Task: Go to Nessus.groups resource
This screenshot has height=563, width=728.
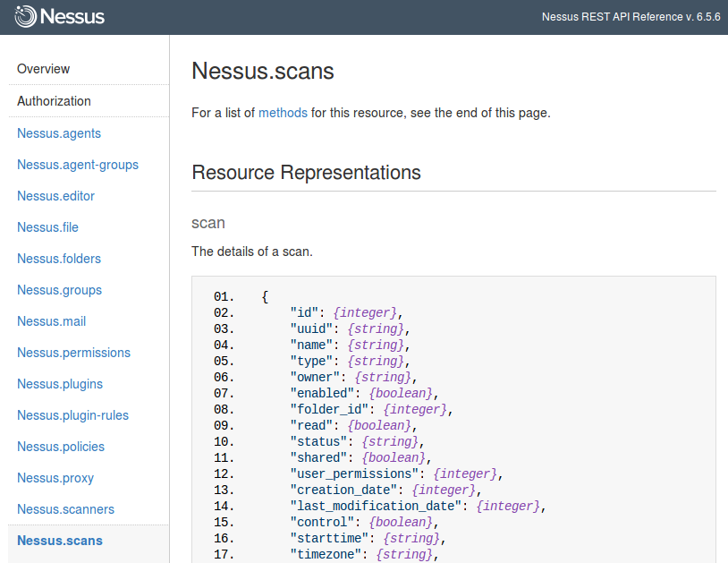Action: click(x=59, y=290)
